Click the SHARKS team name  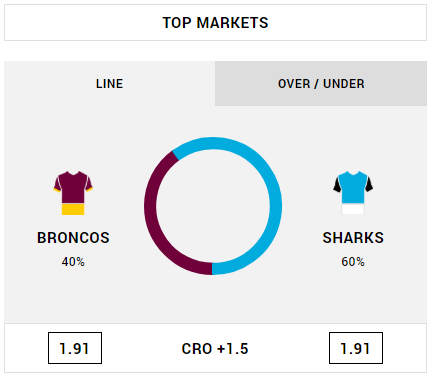coord(353,238)
